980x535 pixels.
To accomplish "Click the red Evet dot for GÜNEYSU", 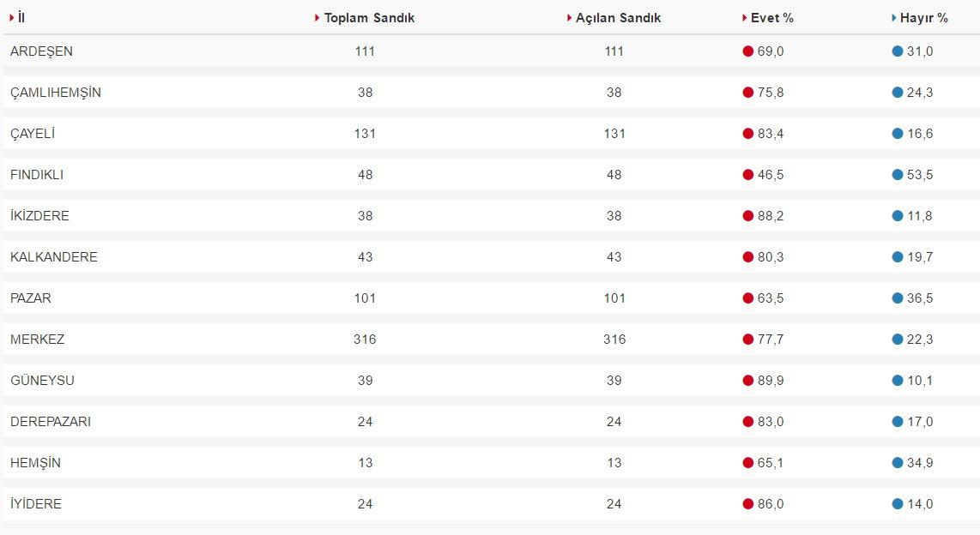I will (x=747, y=381).
